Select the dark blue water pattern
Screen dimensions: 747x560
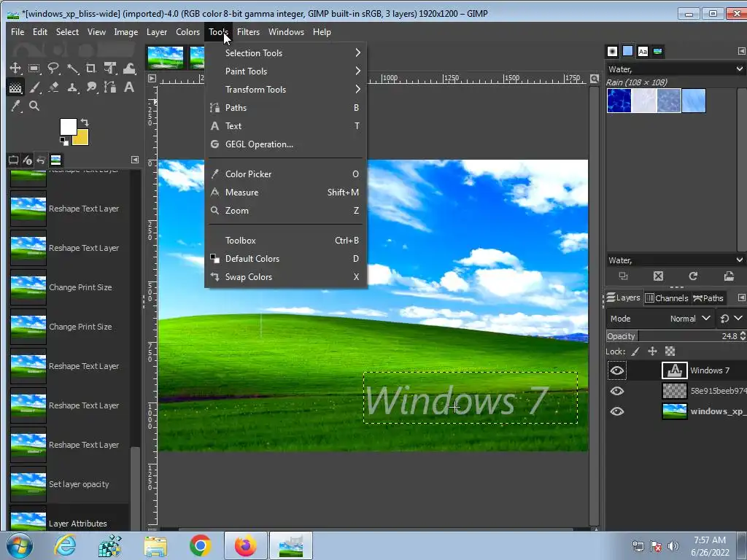[x=619, y=101]
